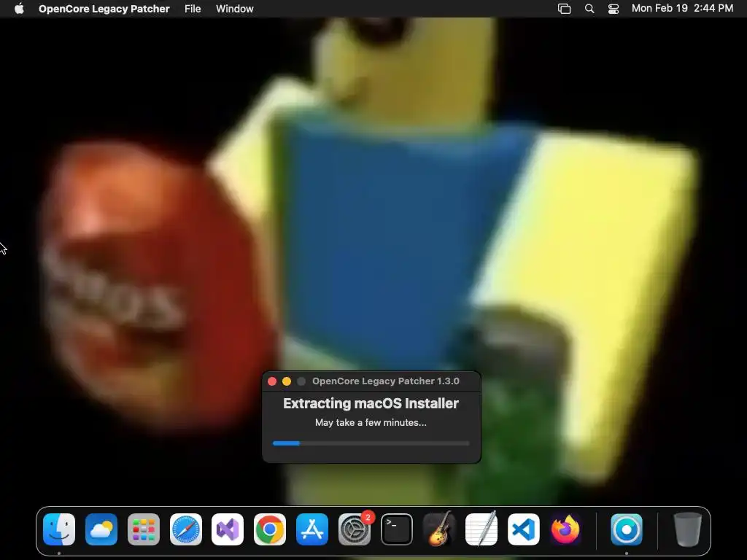Launch Terminal from the Dock

click(x=396, y=529)
